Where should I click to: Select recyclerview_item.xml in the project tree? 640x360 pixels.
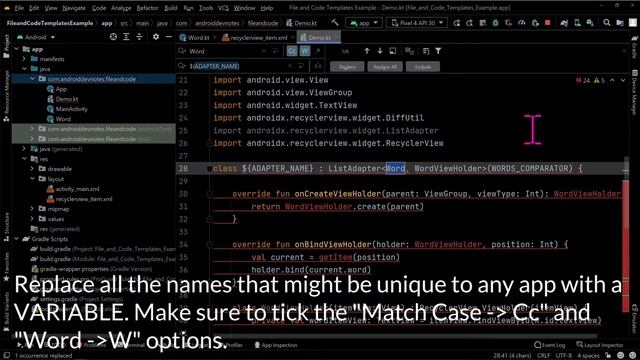pos(84,199)
